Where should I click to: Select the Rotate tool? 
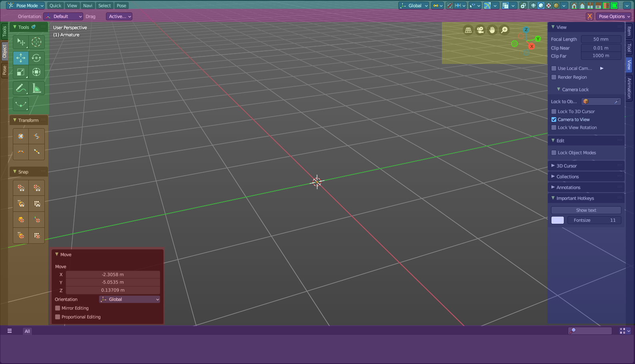click(36, 58)
